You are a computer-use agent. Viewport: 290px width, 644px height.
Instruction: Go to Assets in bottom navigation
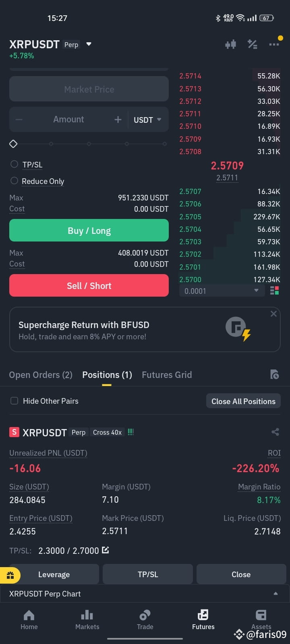[x=261, y=620]
